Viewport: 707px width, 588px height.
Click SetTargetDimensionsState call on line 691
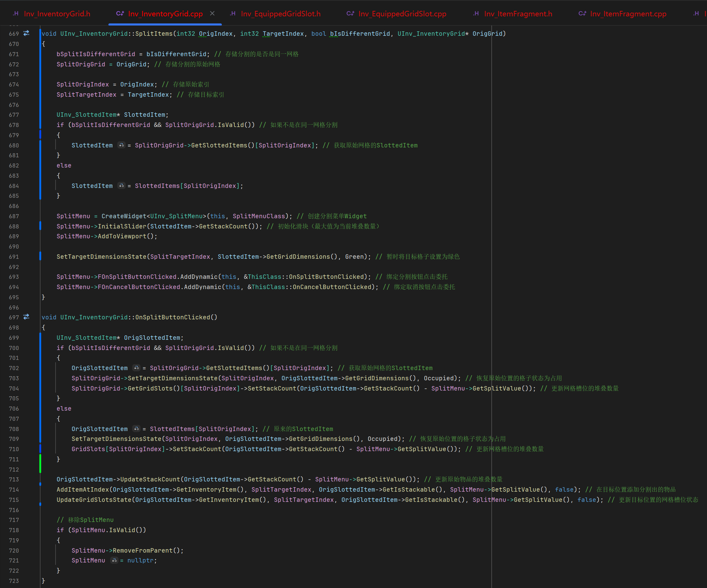pyautogui.click(x=101, y=256)
